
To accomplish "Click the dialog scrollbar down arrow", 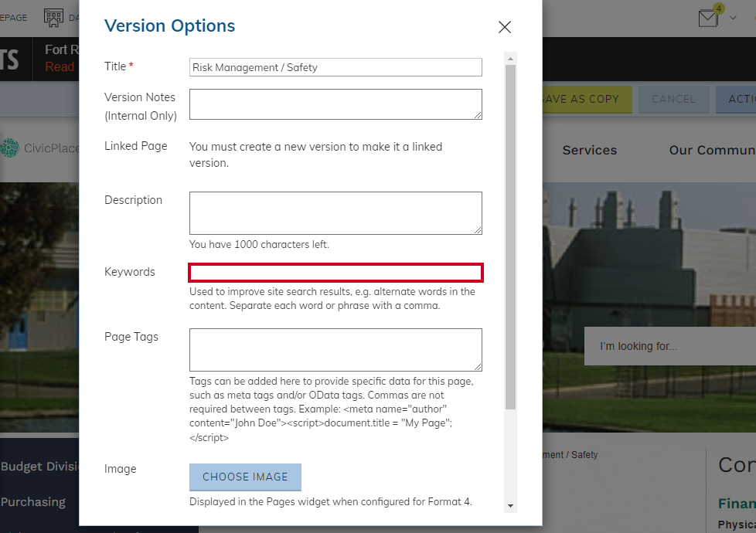I will tap(511, 506).
